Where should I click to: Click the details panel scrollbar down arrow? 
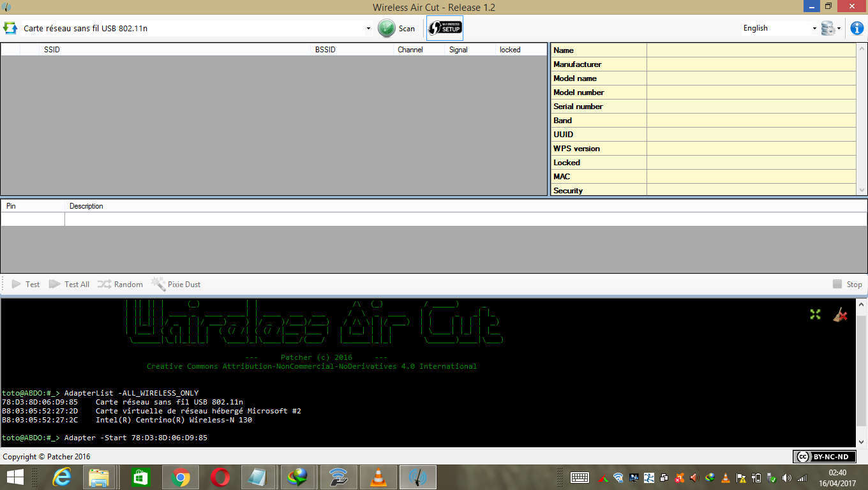pyautogui.click(x=862, y=190)
